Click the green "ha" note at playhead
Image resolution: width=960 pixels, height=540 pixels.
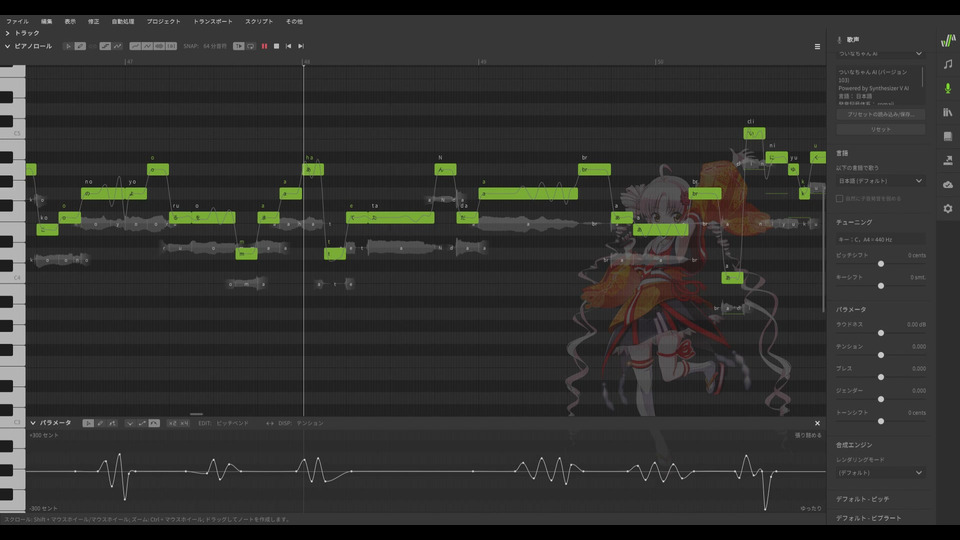click(x=313, y=170)
